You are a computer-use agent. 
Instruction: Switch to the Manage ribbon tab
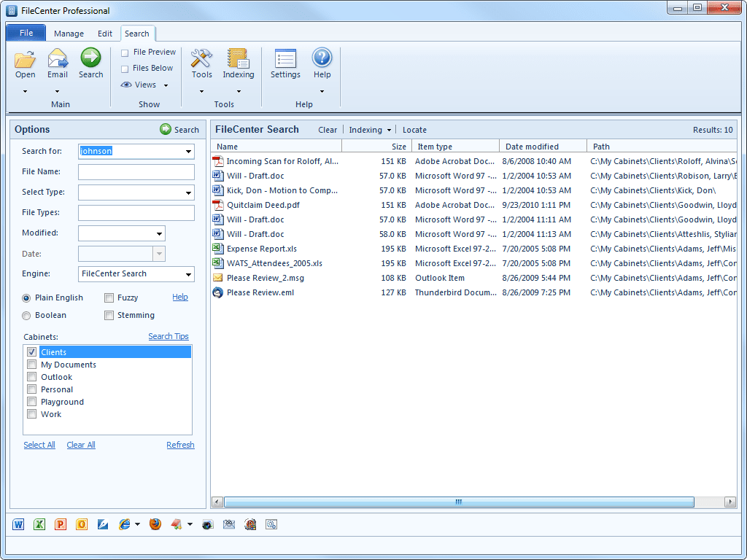(69, 34)
